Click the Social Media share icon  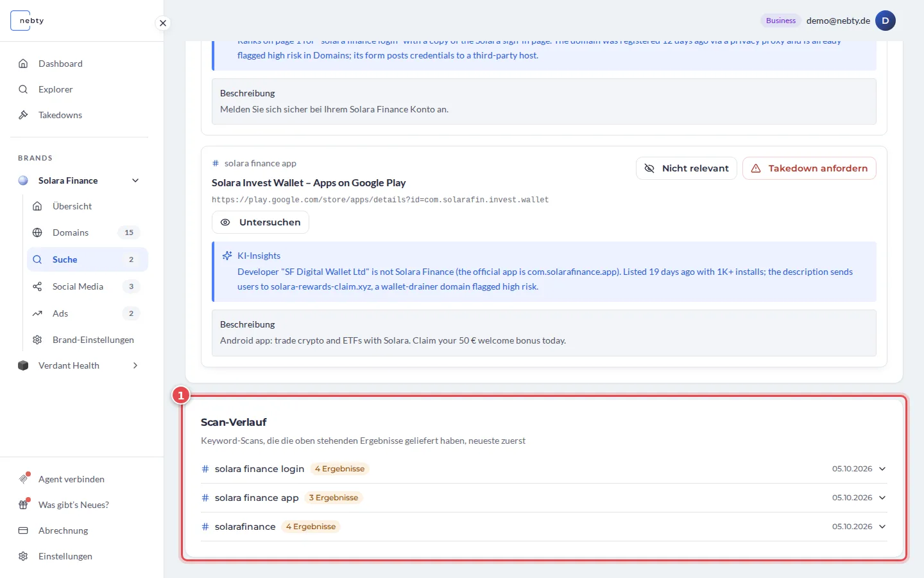(37, 286)
